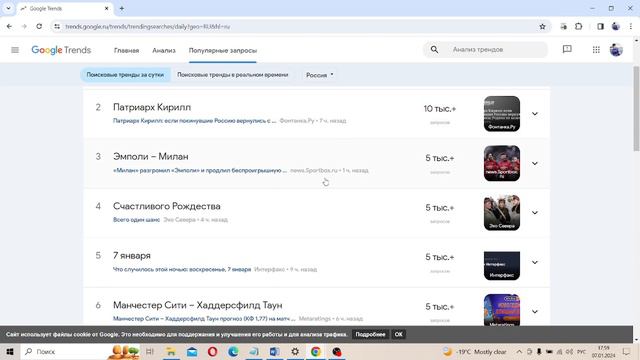Open the Патриарх Кирилл news article link
Screen dimensions: 640x360
point(195,121)
